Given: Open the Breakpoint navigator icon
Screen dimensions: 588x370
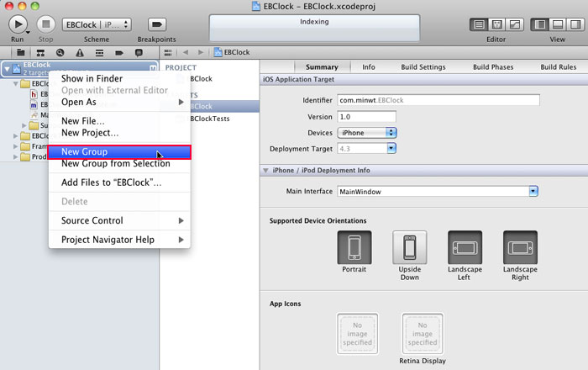Looking at the screenshot, I should coord(119,52).
